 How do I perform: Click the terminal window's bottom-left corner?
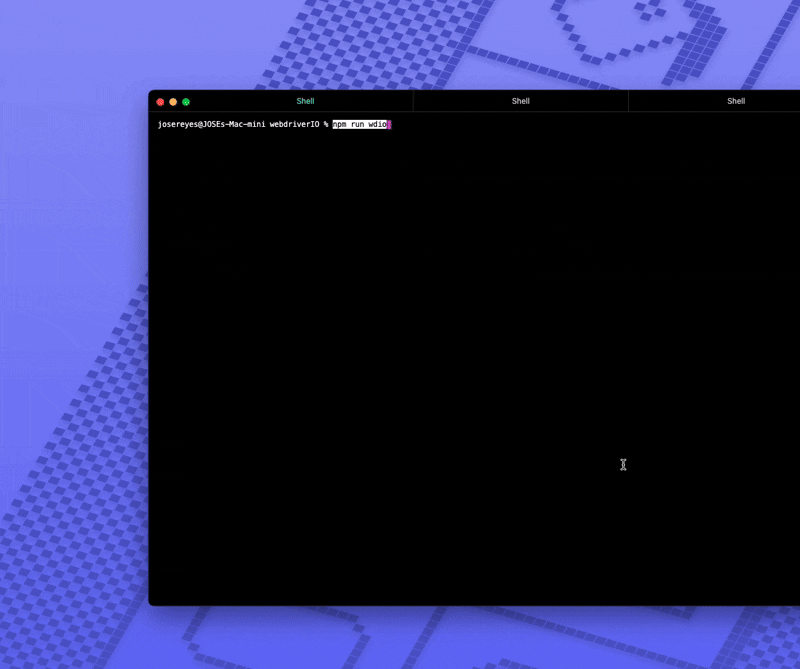coord(151,603)
